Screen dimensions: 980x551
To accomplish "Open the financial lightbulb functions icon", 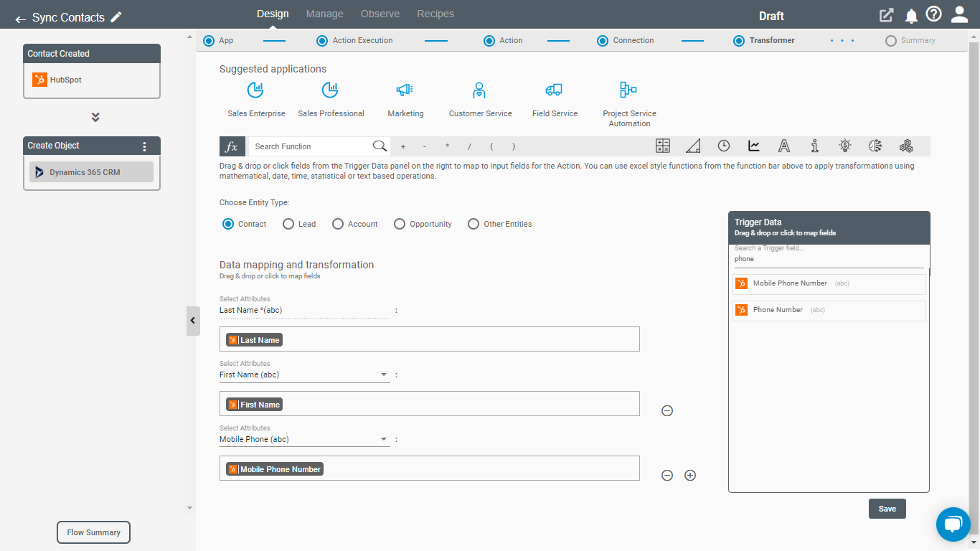I will pos(845,146).
